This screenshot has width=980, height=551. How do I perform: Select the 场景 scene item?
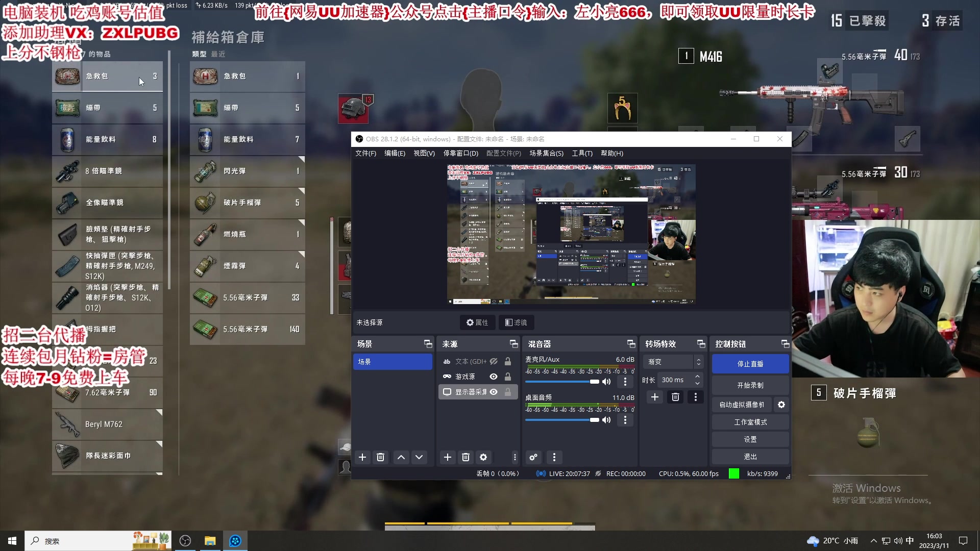coord(393,362)
